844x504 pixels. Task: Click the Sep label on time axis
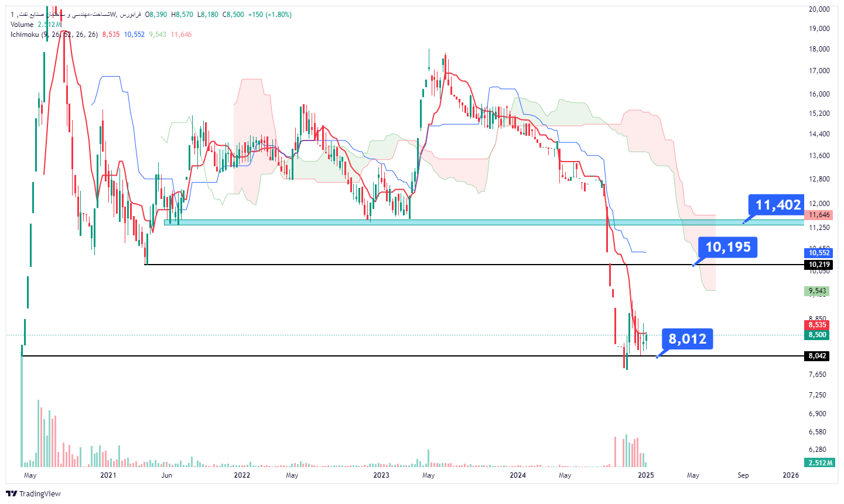click(743, 475)
